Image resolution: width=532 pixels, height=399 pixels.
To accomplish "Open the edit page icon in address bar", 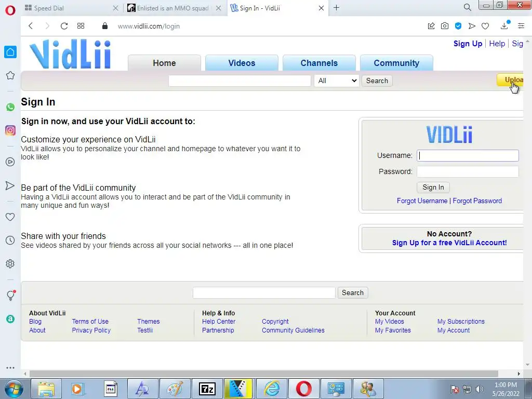I will pos(431,26).
